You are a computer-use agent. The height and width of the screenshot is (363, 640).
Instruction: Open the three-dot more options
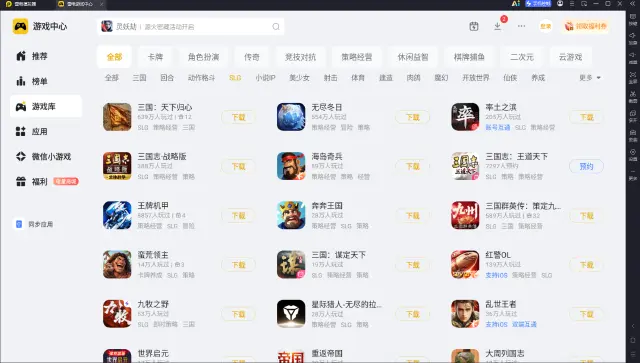[x=521, y=26]
